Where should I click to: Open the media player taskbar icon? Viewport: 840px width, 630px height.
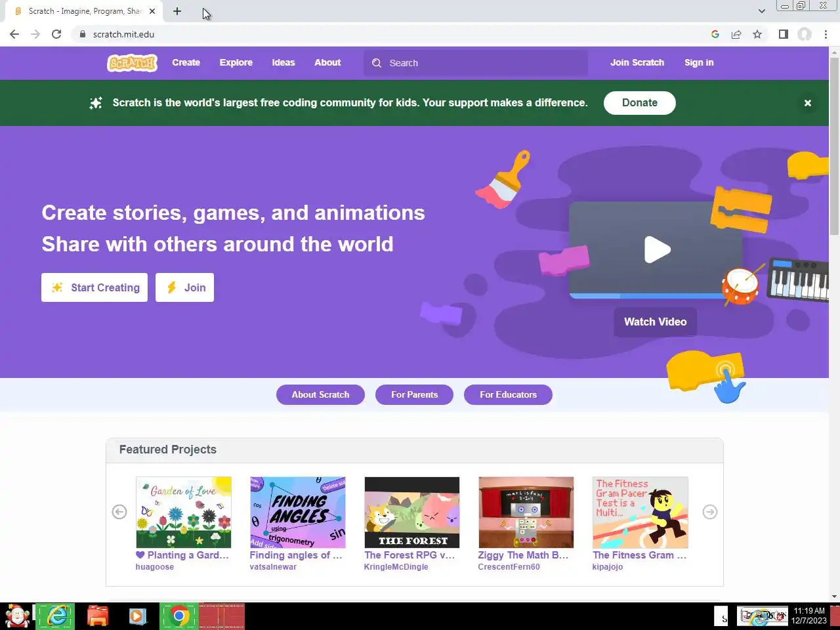point(136,616)
